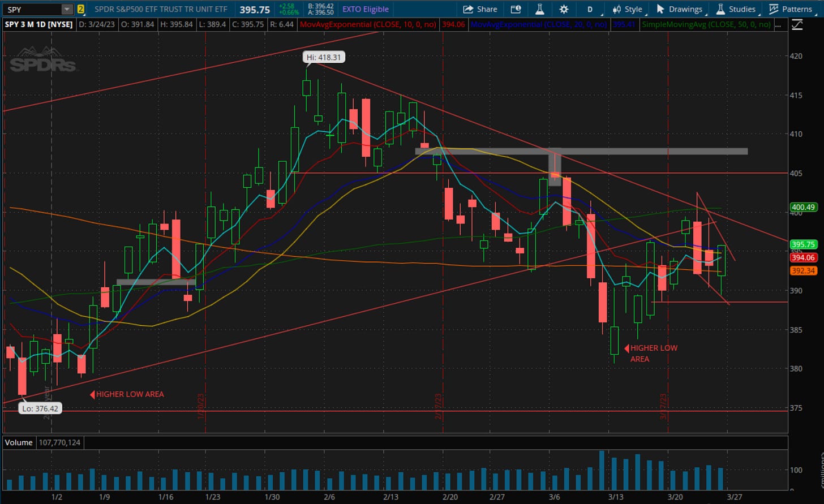Open the Drawings menu
Viewport: 824px width, 504px height.
click(x=679, y=9)
